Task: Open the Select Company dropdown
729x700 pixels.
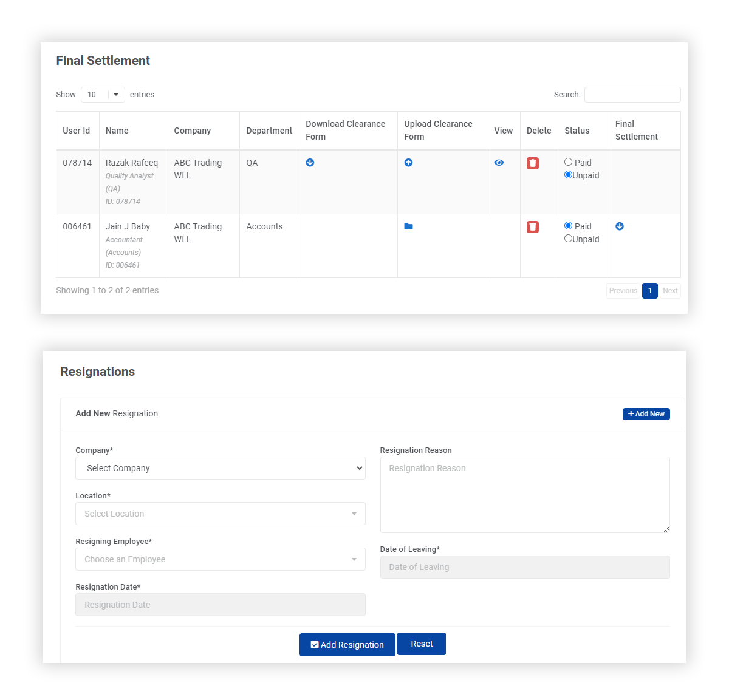Action: pos(221,468)
